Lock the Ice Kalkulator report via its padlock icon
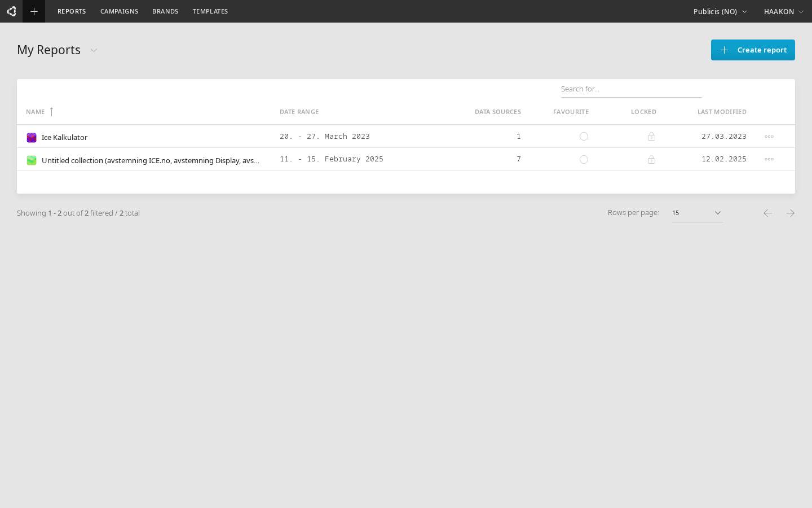 [652, 136]
